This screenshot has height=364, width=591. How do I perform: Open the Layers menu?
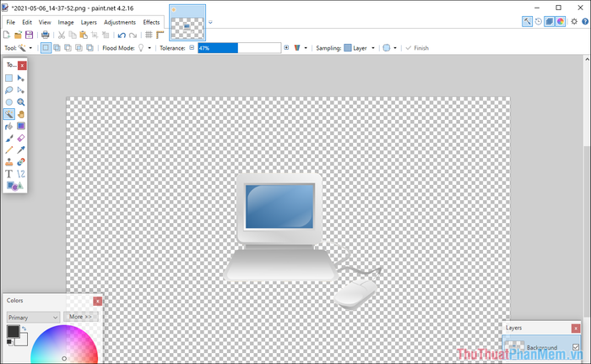point(89,22)
